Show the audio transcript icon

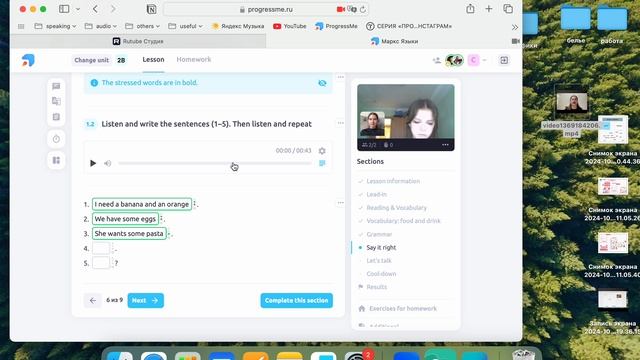[322, 163]
